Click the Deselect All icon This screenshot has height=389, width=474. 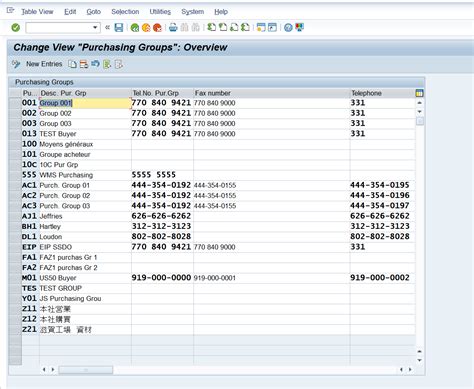119,64
